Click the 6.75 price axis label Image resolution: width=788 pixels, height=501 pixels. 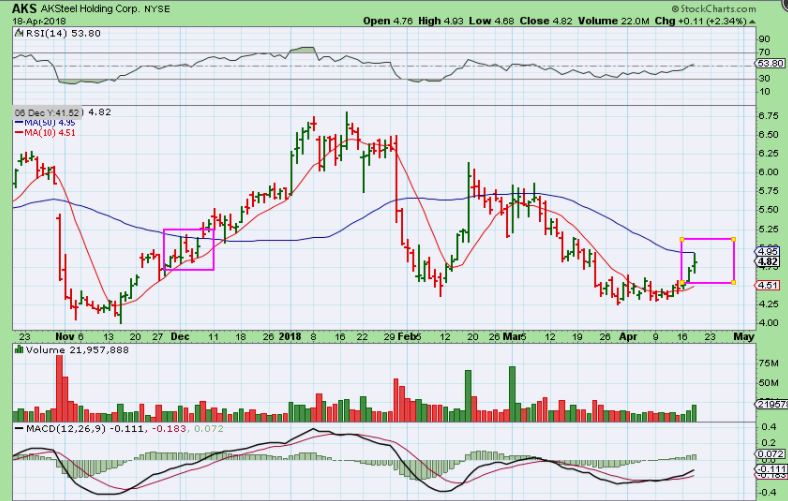(x=769, y=116)
